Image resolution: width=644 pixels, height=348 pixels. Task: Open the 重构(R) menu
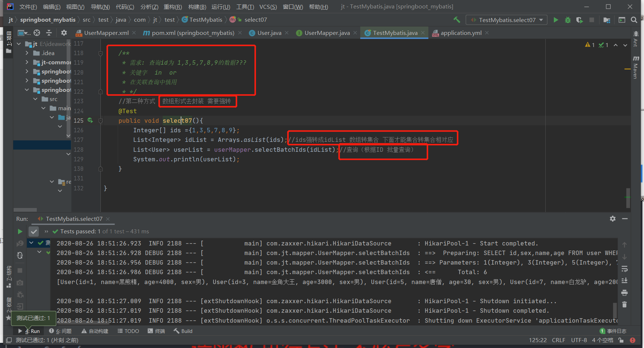[x=173, y=7]
